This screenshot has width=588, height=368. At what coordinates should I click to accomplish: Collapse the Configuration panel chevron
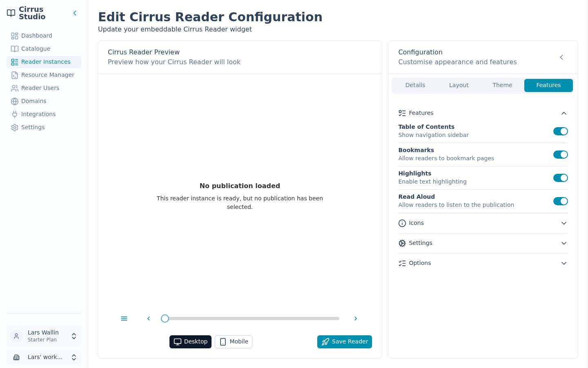coord(561,57)
